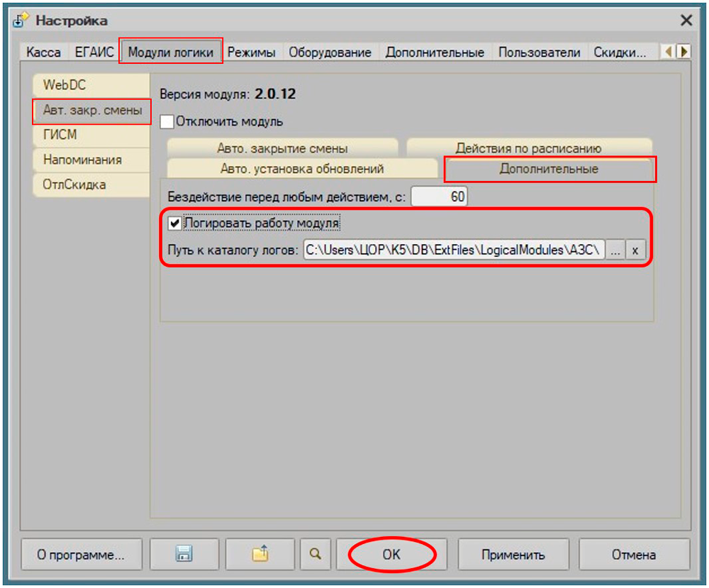
Task: Uncheck Логировать работу модуля
Action: (174, 223)
